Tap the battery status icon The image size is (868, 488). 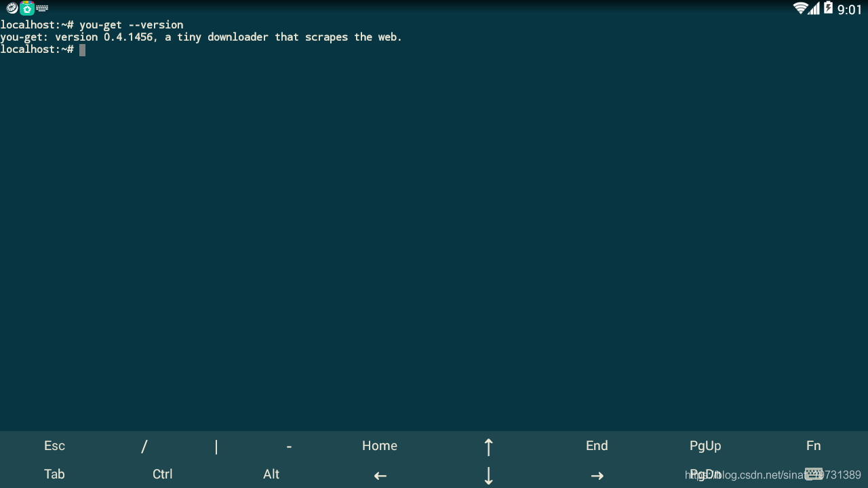828,8
